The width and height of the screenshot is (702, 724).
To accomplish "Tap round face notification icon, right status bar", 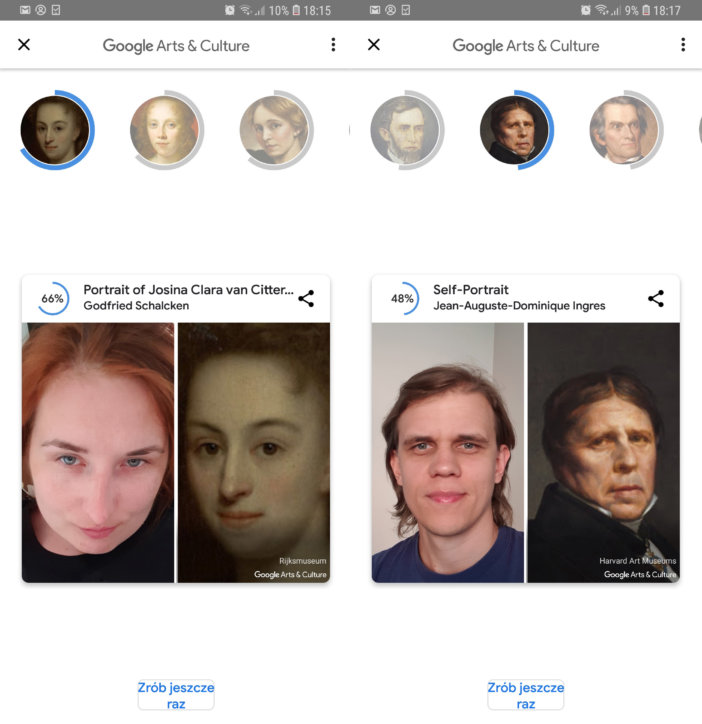I will (390, 10).
